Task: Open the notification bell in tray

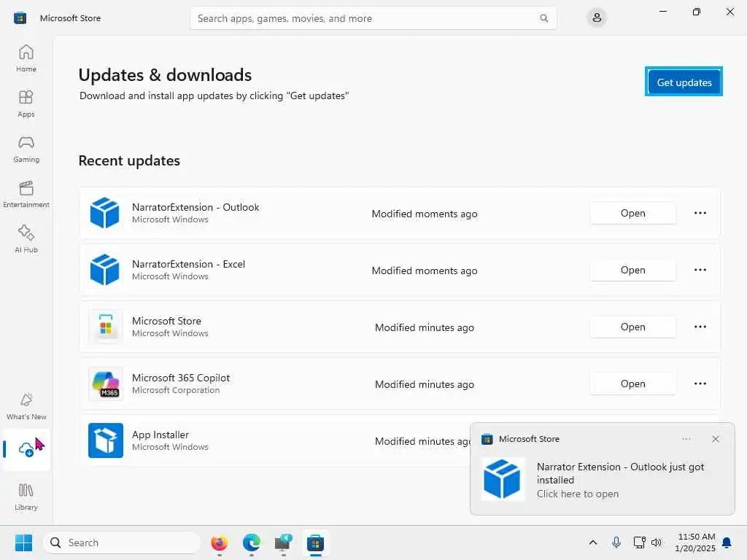Action: pos(727,542)
